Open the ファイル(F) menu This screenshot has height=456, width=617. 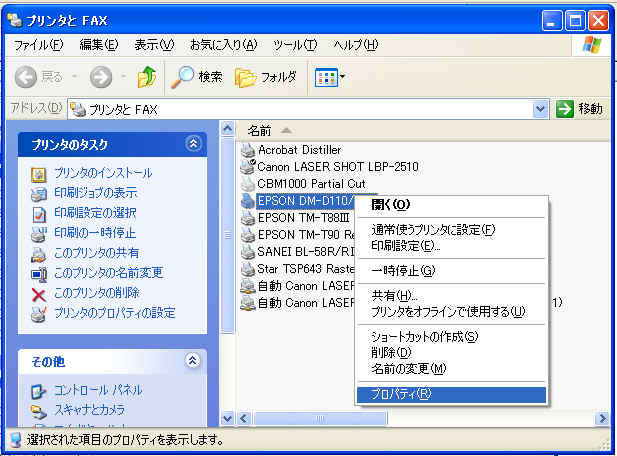point(39,45)
